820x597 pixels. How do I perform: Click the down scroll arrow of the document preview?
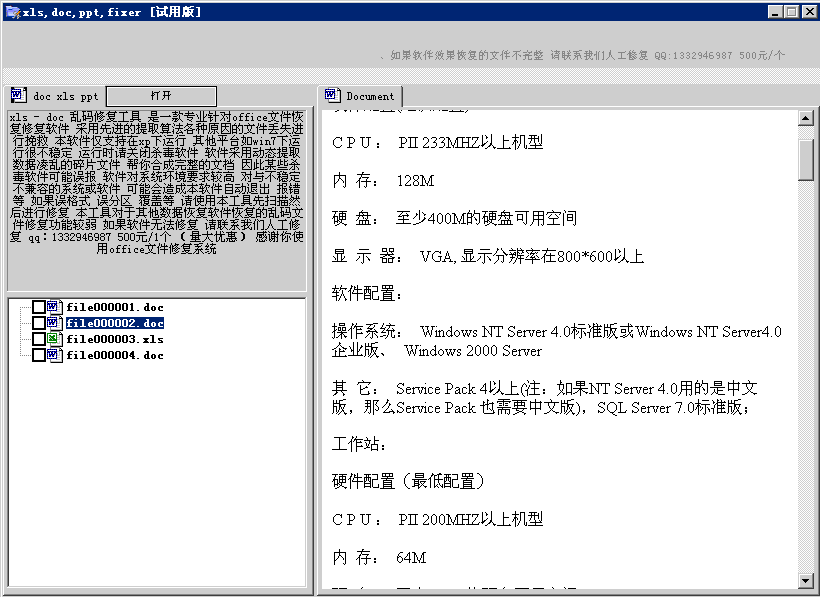(x=806, y=581)
